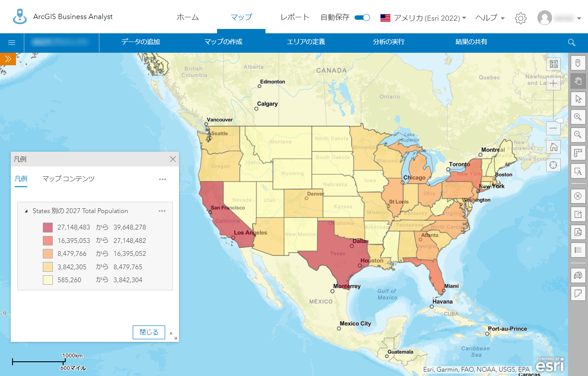The image size is (588, 376).
Task: Open the sticky note tool
Action: [578, 293]
